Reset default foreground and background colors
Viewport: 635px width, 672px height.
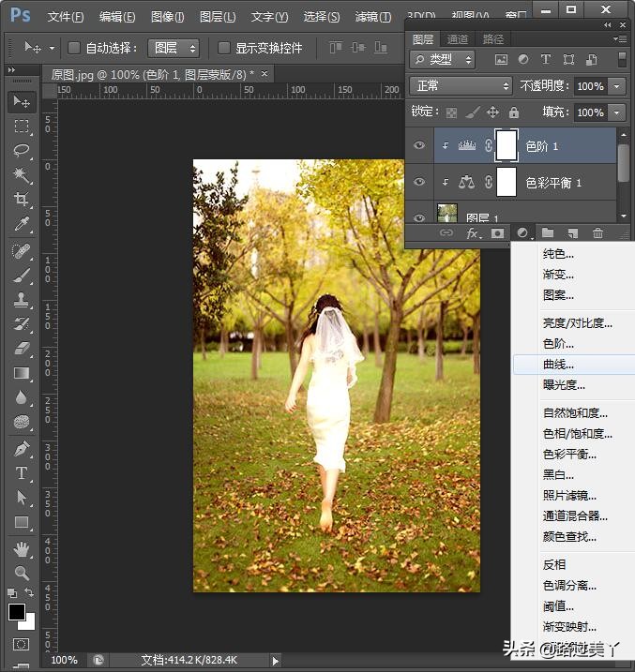[x=12, y=592]
